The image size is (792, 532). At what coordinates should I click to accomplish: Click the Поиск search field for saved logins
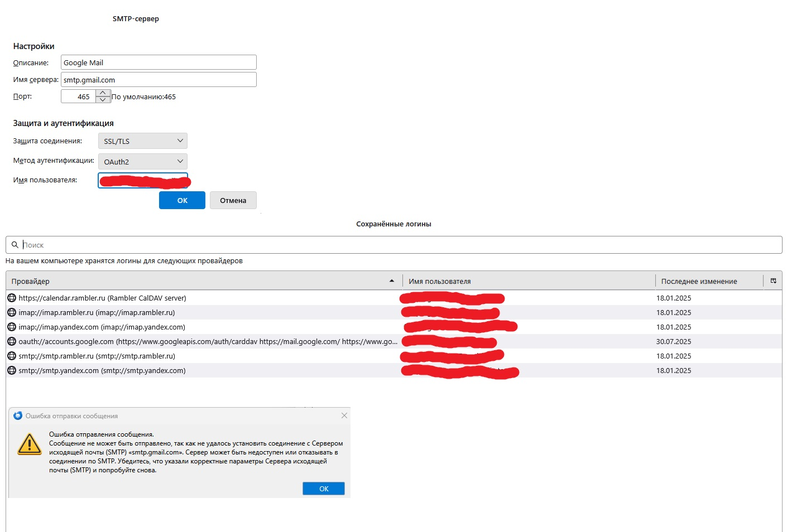394,245
